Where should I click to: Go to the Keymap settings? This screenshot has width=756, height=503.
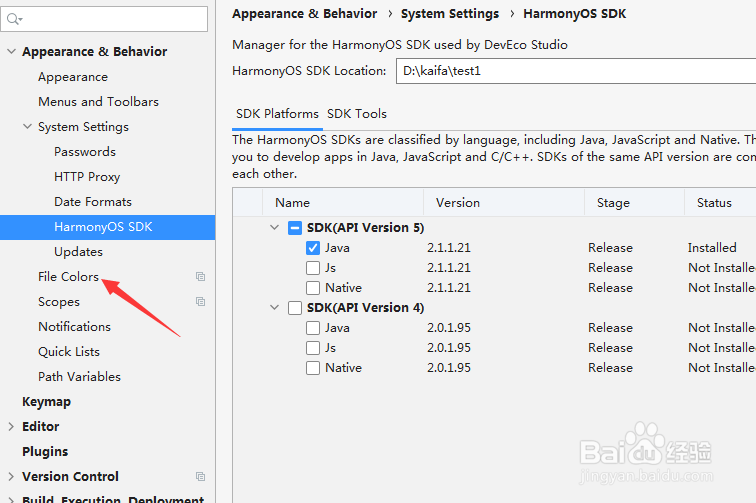click(46, 402)
